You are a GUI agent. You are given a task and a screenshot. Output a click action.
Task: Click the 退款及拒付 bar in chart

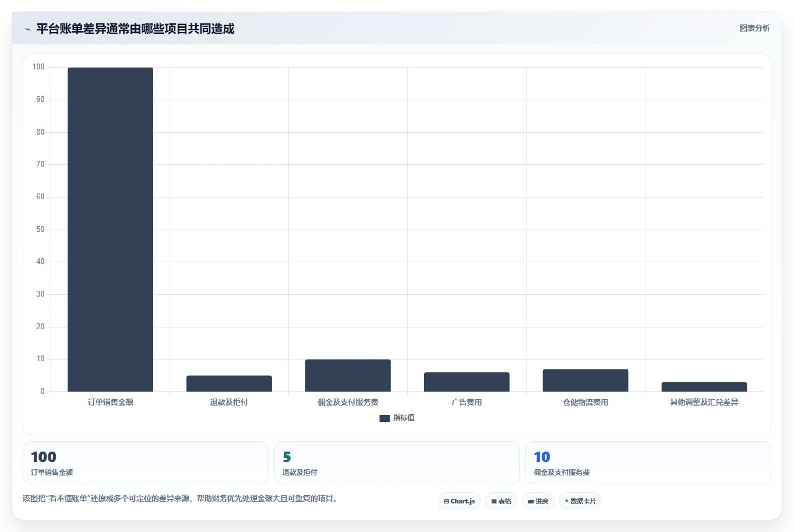(x=229, y=383)
